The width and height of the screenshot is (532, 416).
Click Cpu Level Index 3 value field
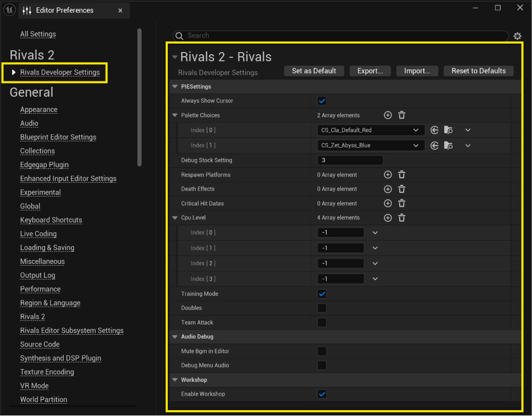point(341,279)
